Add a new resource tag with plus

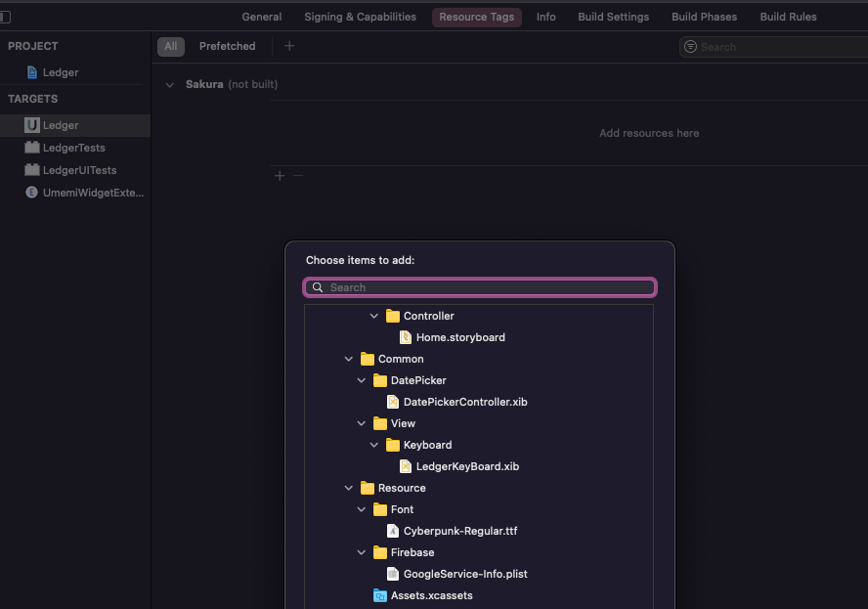click(x=289, y=46)
